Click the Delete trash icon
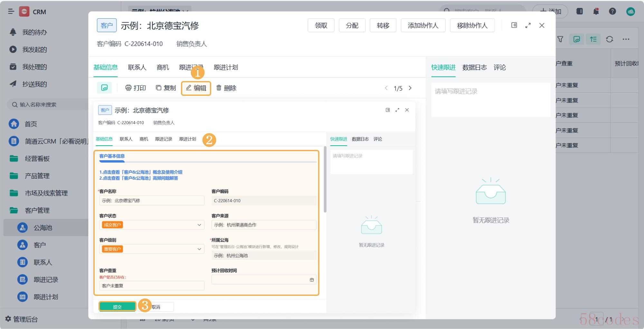Viewport: 644px width, 329px height. click(x=219, y=88)
